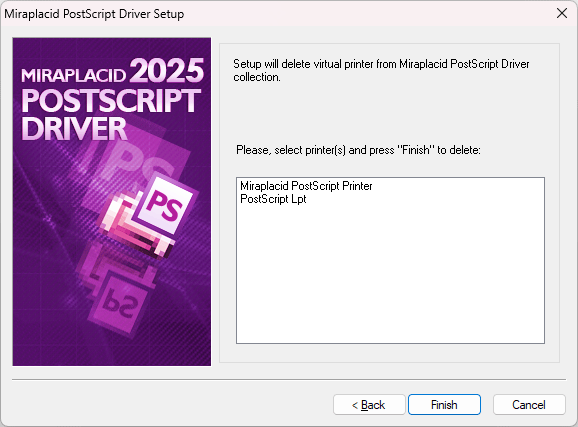This screenshot has width=578, height=427.
Task: Click the Miraplacid 2025 PostScript Driver banner image
Action: 112,202
